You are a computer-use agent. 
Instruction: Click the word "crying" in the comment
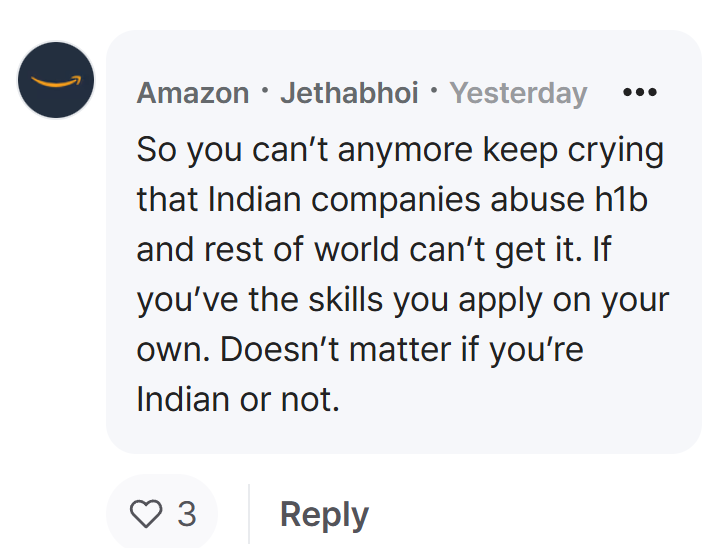tap(615, 151)
